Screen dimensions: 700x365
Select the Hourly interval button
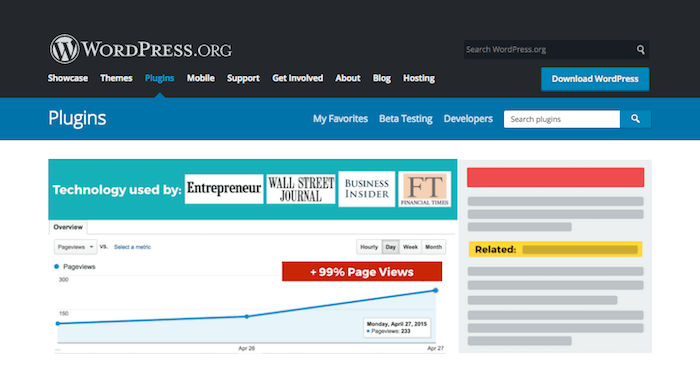pyautogui.click(x=369, y=247)
